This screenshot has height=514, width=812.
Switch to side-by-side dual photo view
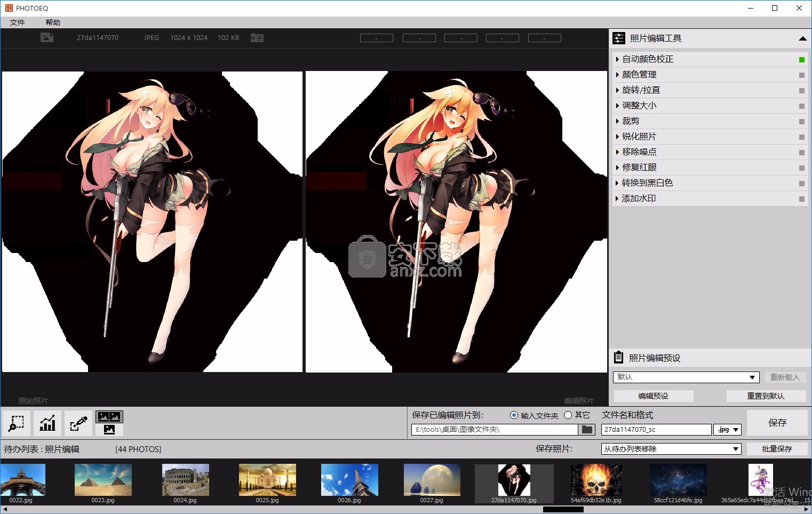(x=109, y=416)
